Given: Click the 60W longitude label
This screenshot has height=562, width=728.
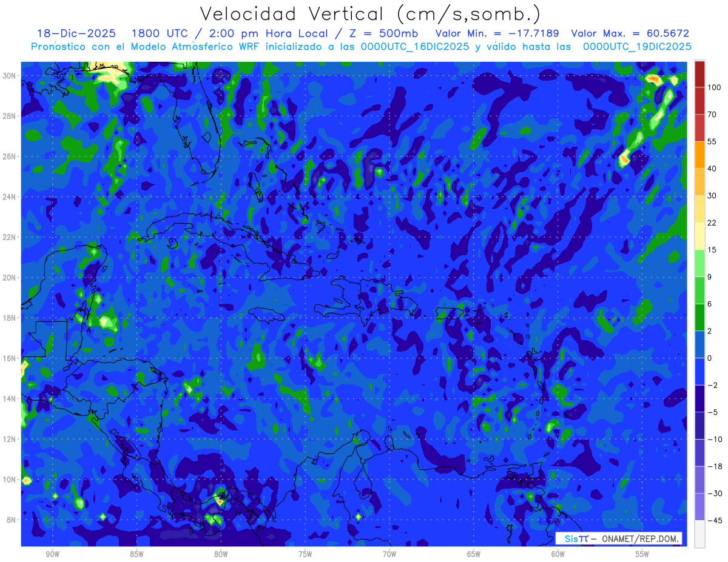Looking at the screenshot, I should [x=558, y=554].
